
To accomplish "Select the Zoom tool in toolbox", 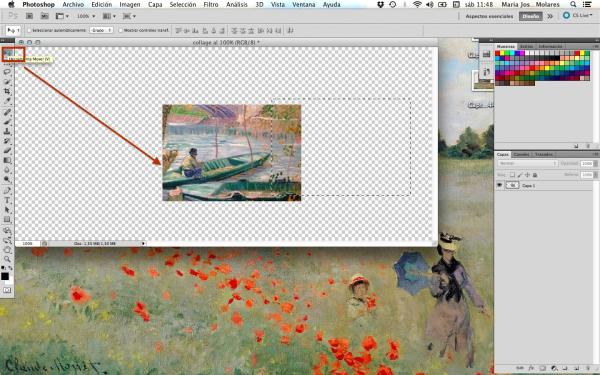I will [7, 259].
